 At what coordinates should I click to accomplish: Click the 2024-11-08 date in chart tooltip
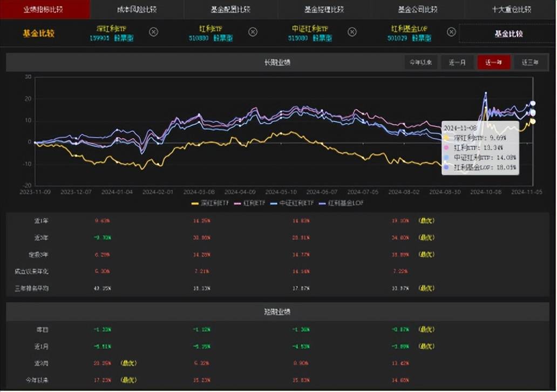coord(460,128)
